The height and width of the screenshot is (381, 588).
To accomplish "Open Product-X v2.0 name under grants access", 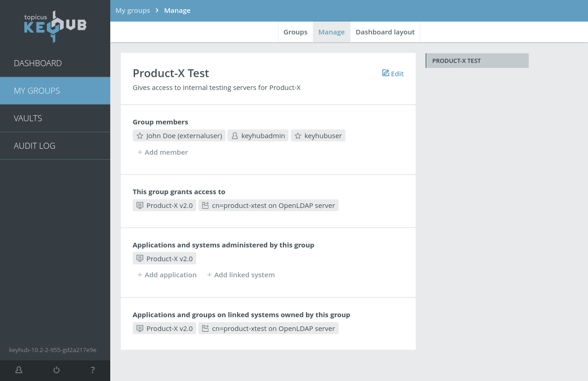I will click(170, 206).
